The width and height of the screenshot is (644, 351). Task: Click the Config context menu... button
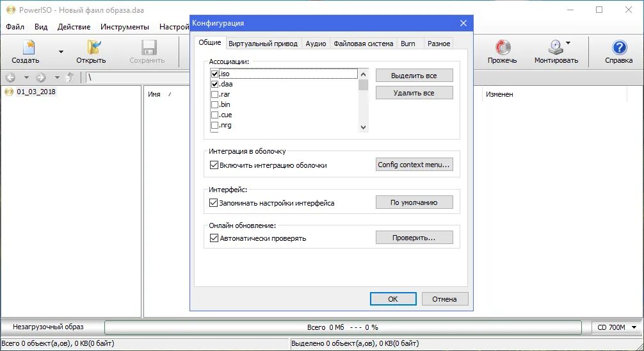point(414,165)
